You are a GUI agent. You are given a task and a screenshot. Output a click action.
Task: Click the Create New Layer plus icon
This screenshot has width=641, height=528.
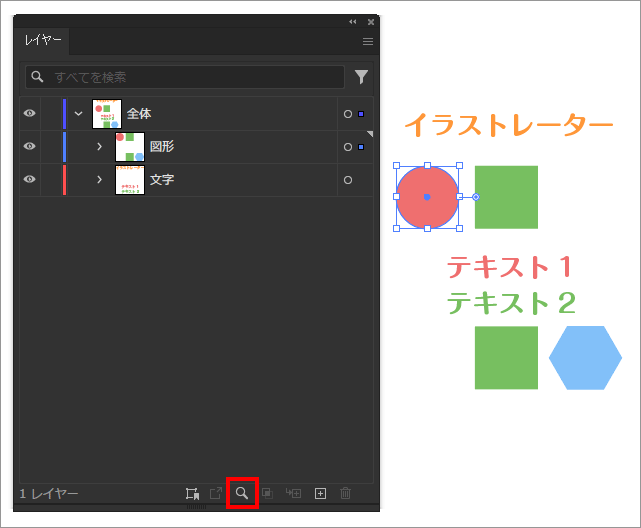320,493
